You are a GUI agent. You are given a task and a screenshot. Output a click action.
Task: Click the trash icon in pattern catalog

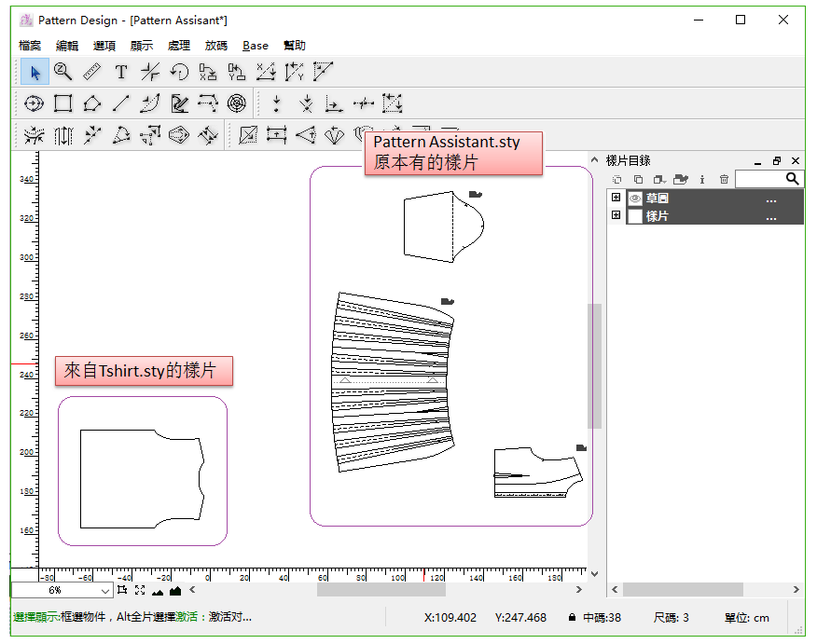[724, 179]
